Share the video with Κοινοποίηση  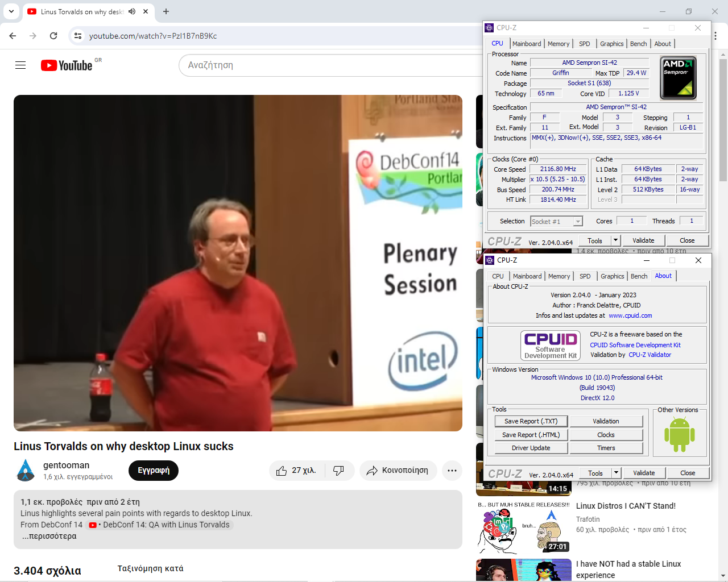coord(398,471)
